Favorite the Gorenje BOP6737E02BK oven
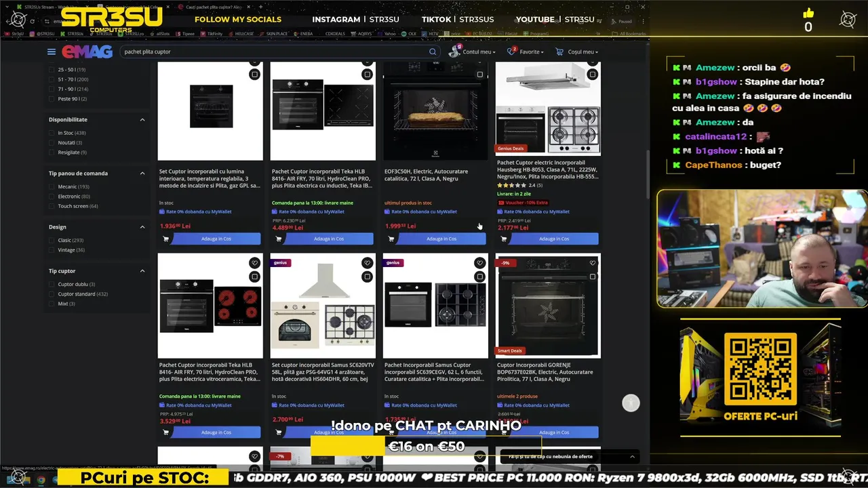The height and width of the screenshot is (488, 868). 592,263
